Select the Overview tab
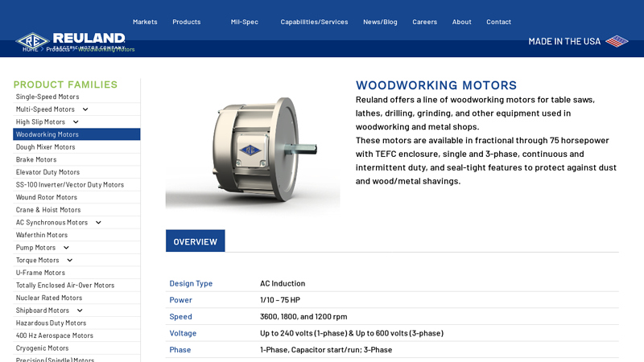644x362 pixels. [195, 241]
